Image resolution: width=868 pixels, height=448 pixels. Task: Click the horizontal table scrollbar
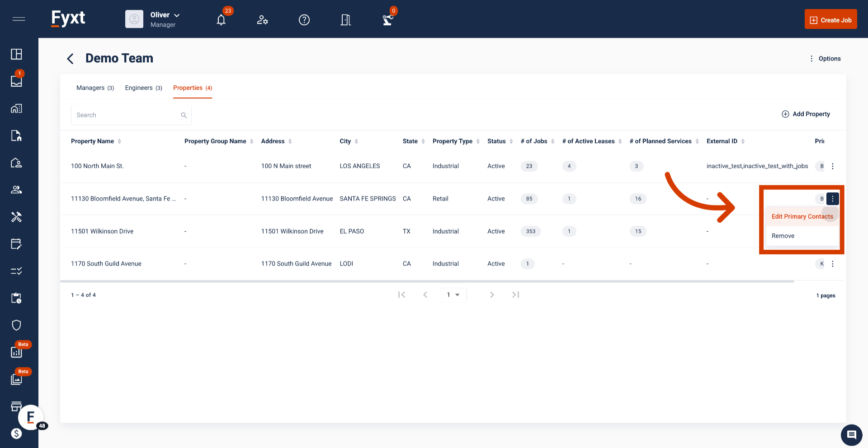tap(427, 281)
